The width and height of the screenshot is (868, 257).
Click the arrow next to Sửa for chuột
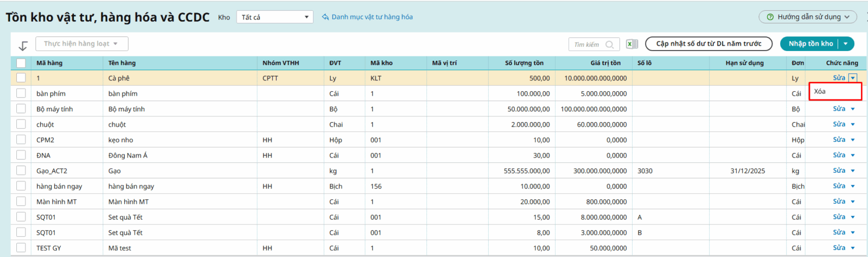[853, 124]
